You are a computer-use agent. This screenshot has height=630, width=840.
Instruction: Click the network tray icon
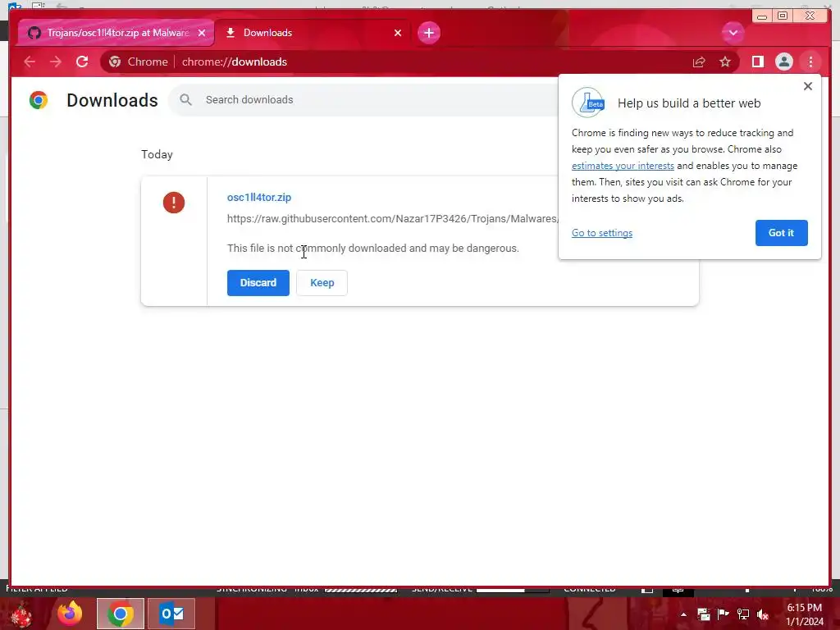point(743,614)
